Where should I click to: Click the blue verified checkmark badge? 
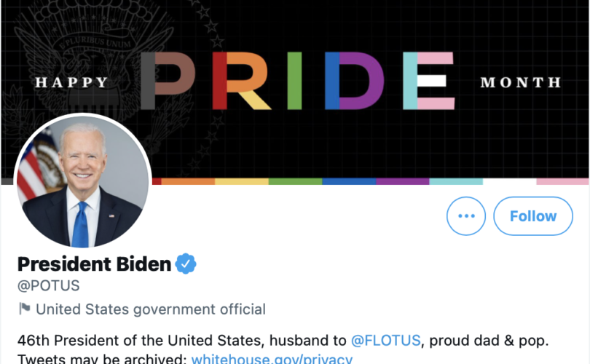pyautogui.click(x=187, y=263)
